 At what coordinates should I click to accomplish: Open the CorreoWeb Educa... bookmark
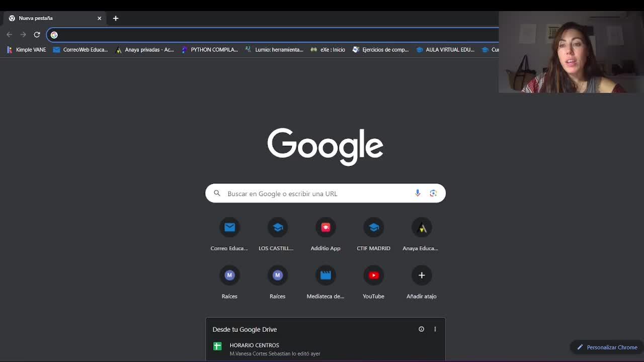pyautogui.click(x=80, y=50)
